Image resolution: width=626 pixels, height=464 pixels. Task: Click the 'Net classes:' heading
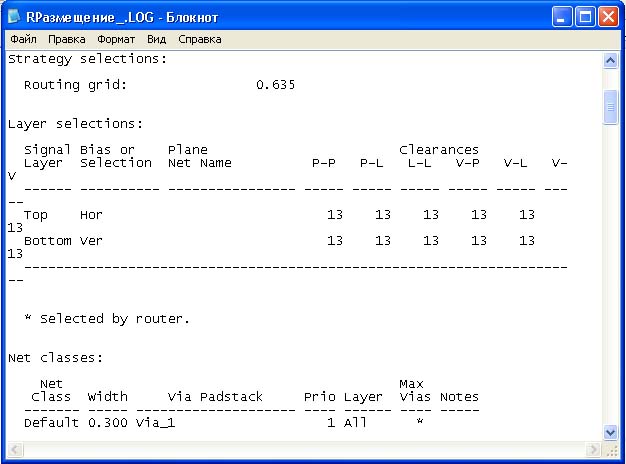(x=55, y=358)
